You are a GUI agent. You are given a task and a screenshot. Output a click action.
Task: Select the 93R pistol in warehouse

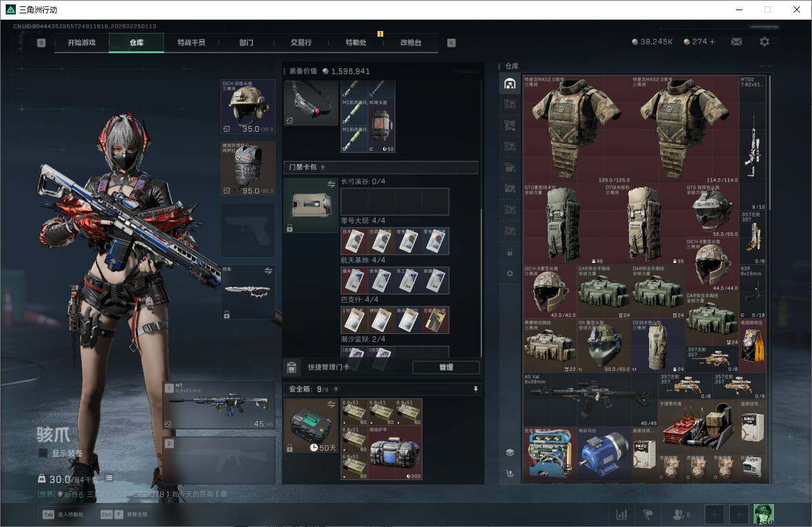[752, 292]
